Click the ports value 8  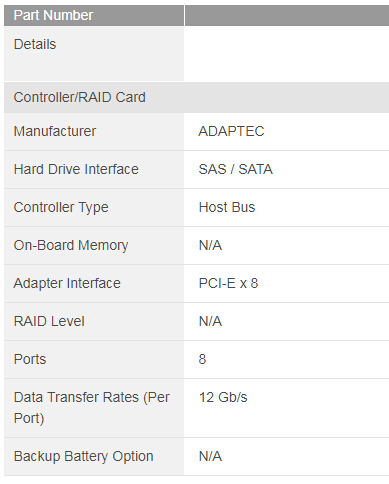(x=202, y=359)
